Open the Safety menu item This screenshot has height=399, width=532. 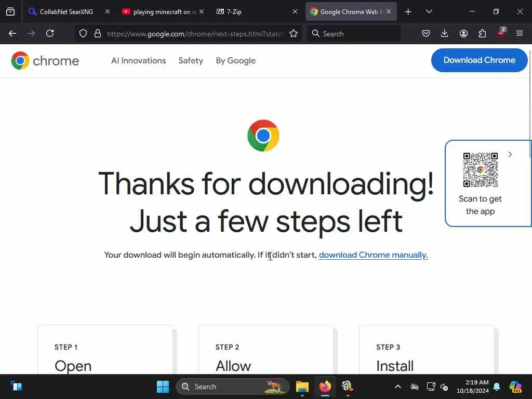click(191, 61)
